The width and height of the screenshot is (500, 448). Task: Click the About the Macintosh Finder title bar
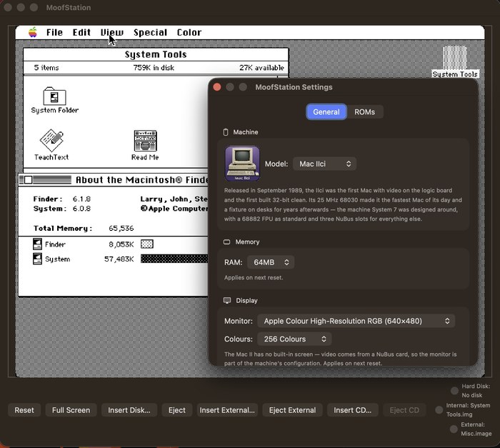point(113,179)
